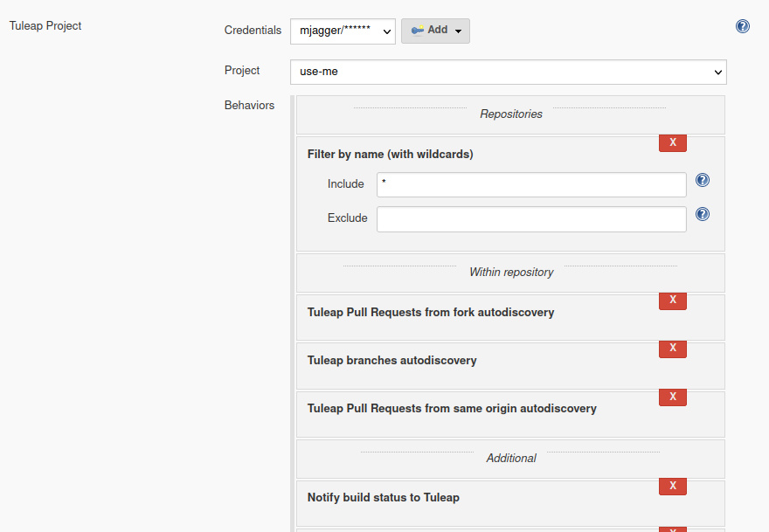
Task: Click the help icon beside Include field
Action: [x=703, y=180]
